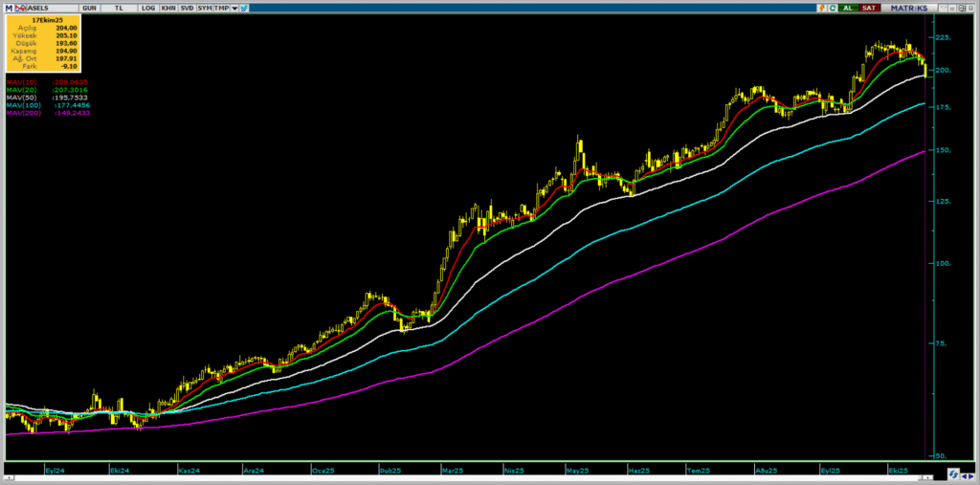Image resolution: width=980 pixels, height=485 pixels.
Task: Click the Turkish flag icon beside ASELS
Action: (20, 8)
